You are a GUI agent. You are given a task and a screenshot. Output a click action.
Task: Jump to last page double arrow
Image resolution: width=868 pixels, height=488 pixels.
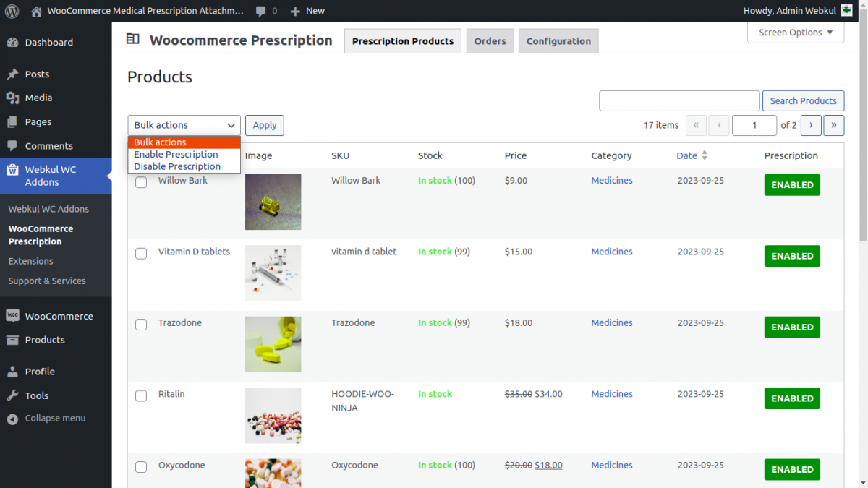coord(834,125)
